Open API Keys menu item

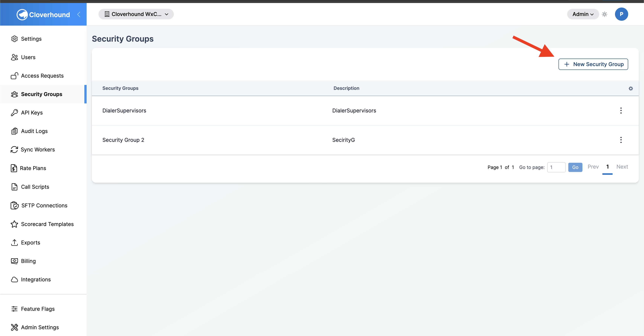[x=43, y=113]
